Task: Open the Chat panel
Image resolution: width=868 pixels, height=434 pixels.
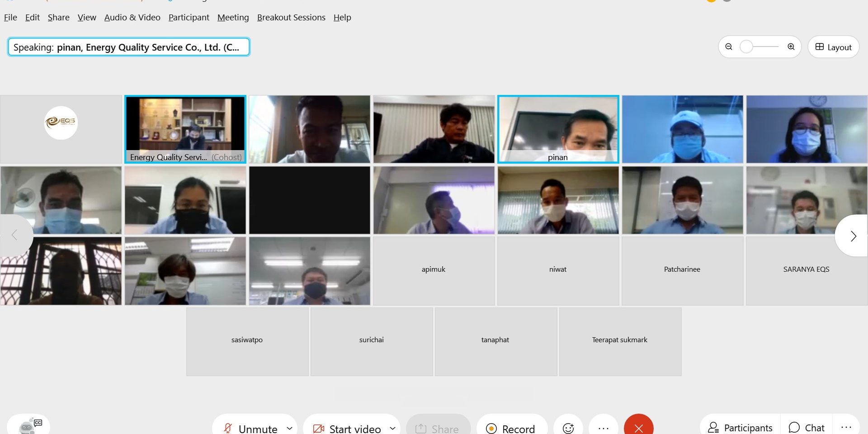Action: click(x=807, y=427)
